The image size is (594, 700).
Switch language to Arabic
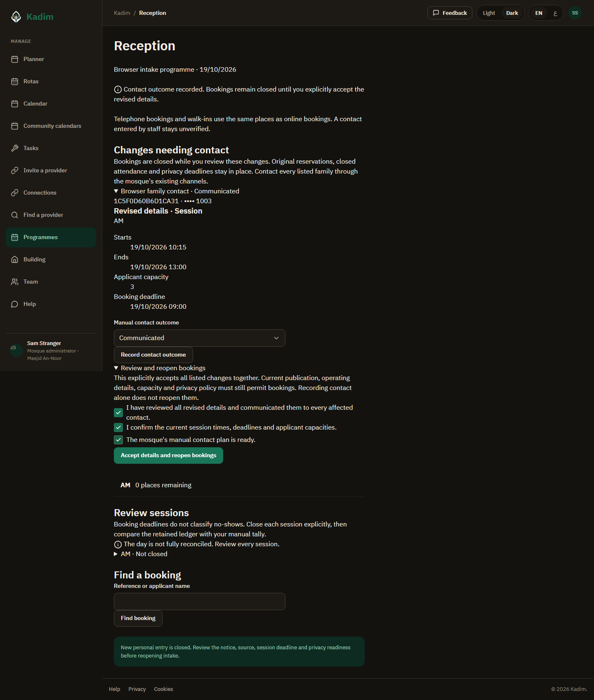(555, 13)
